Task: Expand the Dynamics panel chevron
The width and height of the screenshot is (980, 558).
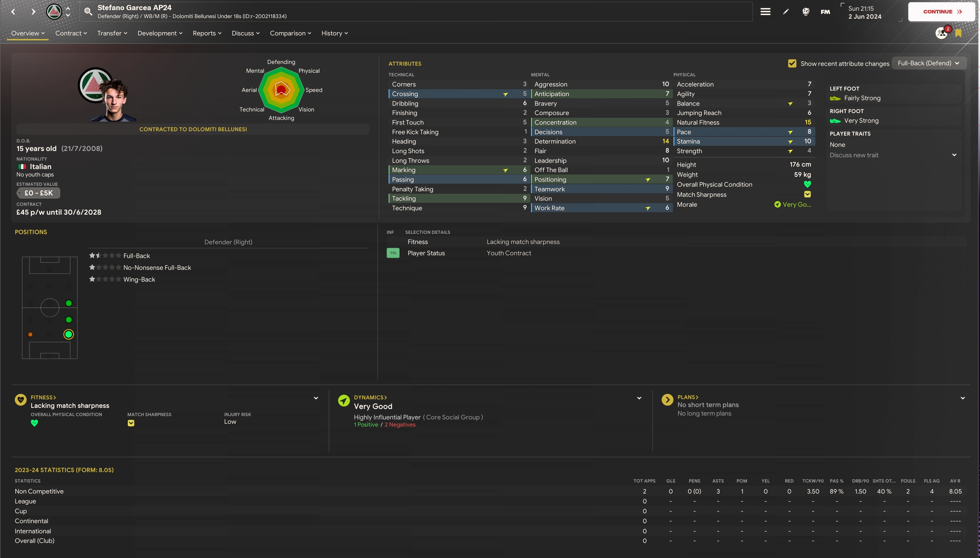Action: point(639,398)
